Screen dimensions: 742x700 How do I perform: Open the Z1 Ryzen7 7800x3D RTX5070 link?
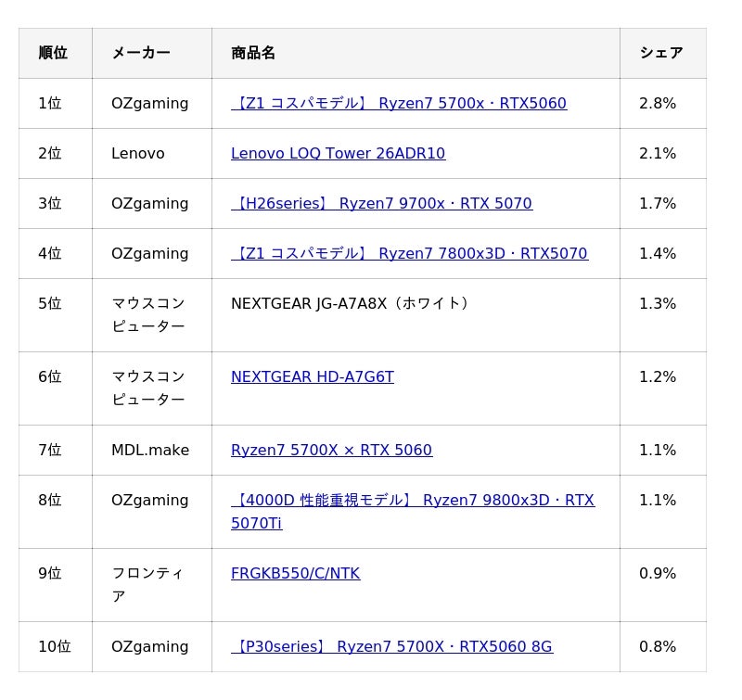[409, 254]
